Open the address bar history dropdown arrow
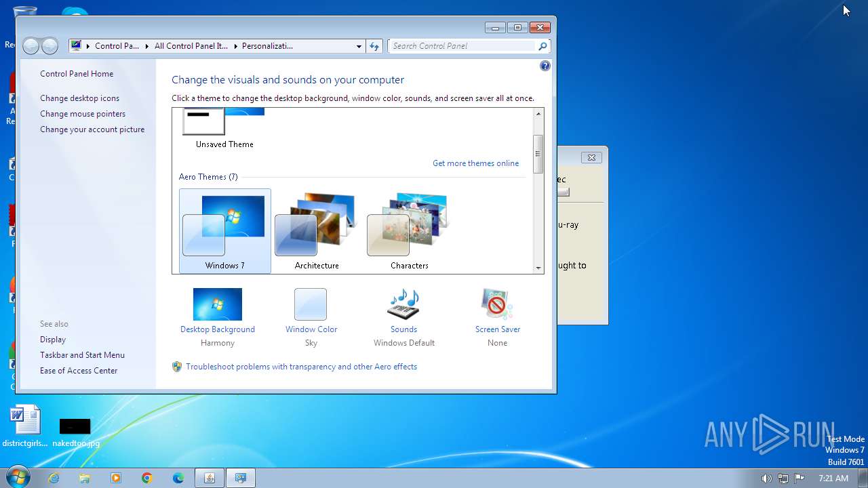868x488 pixels. coord(359,46)
